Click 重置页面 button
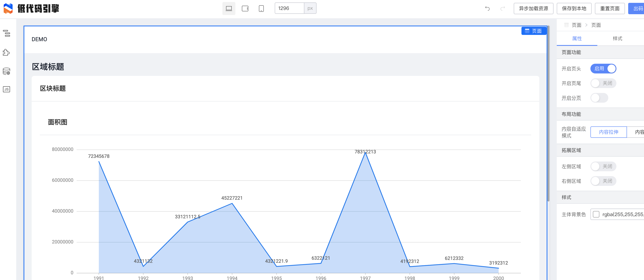Image resolution: width=644 pixels, height=280 pixels. click(610, 9)
